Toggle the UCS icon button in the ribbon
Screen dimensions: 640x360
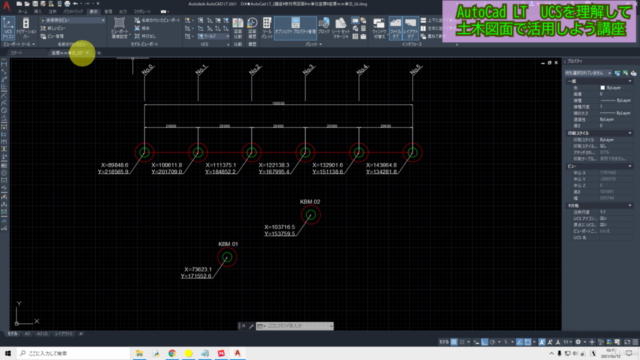coord(8,28)
